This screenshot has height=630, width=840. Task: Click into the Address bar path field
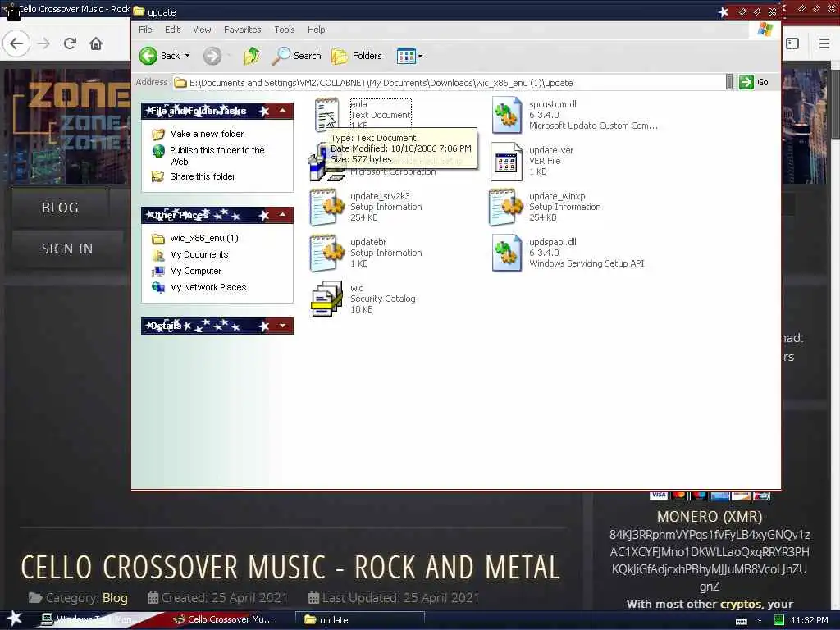coord(449,83)
